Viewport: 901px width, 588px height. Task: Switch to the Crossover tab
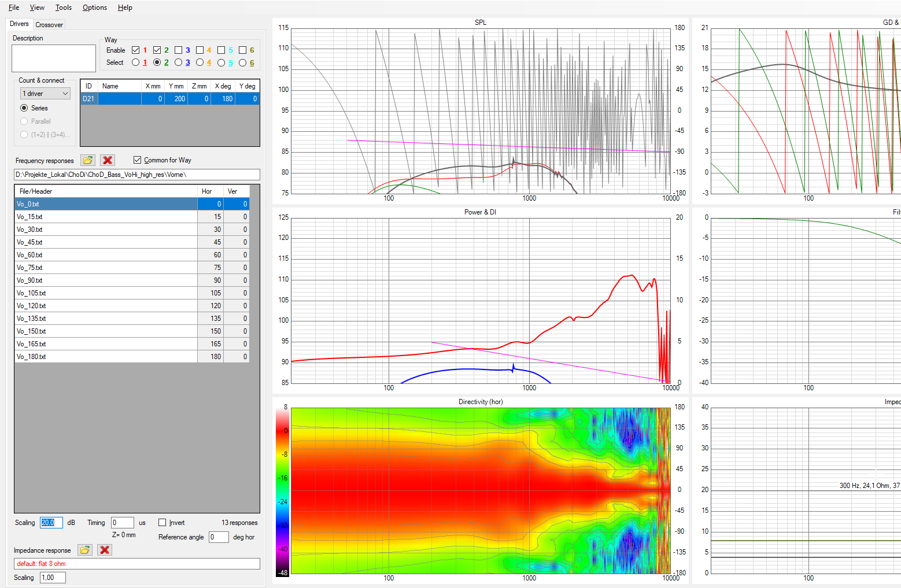coord(49,25)
